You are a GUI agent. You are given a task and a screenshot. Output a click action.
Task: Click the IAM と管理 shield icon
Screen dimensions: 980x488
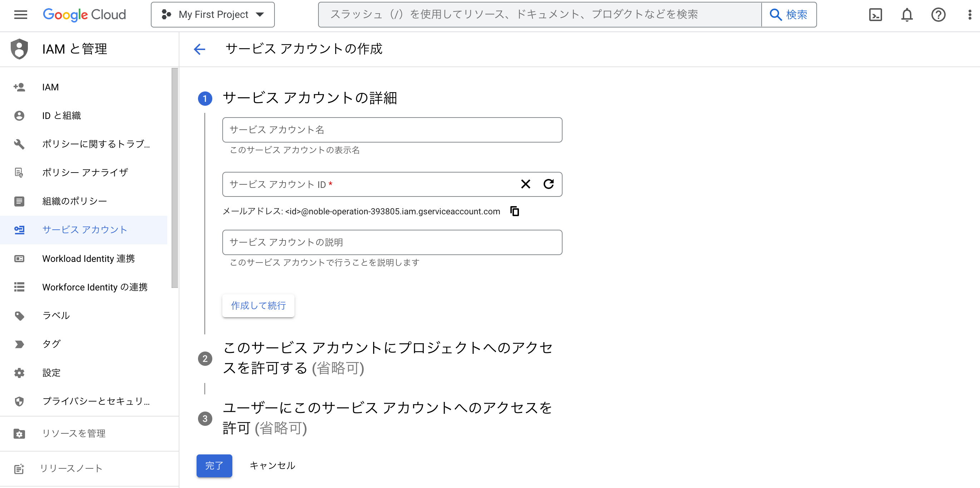pyautogui.click(x=19, y=49)
